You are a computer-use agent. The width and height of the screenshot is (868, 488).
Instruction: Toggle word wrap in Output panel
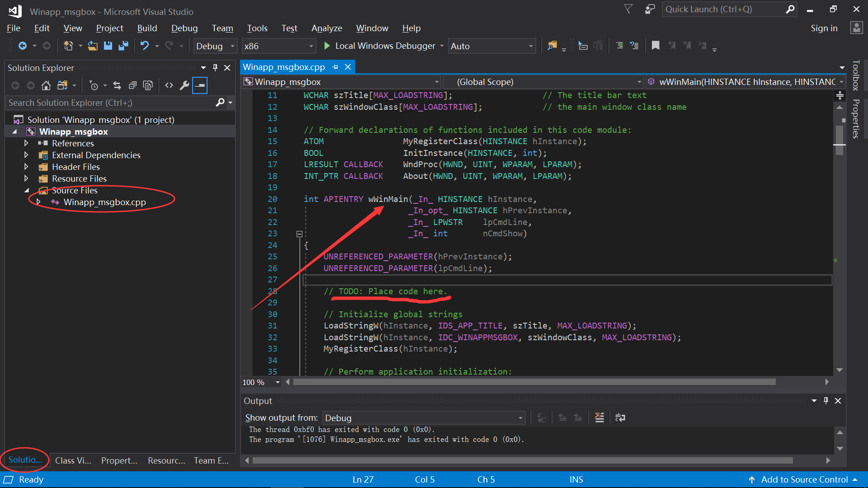[x=620, y=418]
